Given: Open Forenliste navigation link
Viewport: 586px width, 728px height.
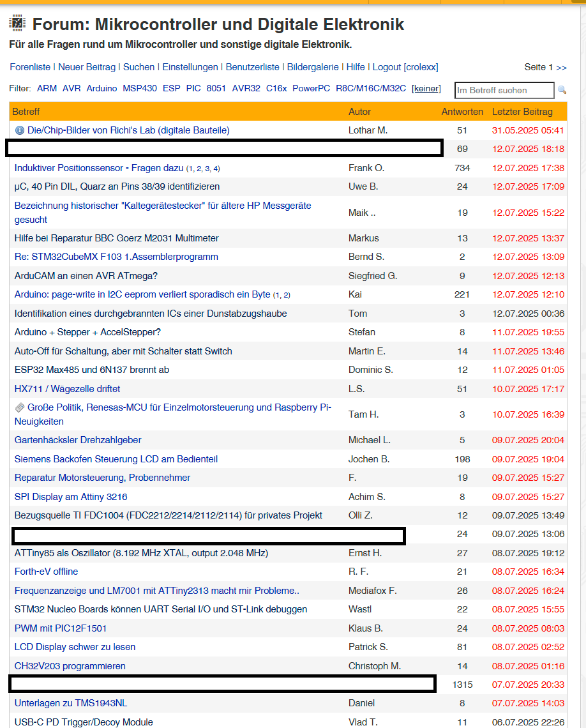Looking at the screenshot, I should (x=30, y=67).
